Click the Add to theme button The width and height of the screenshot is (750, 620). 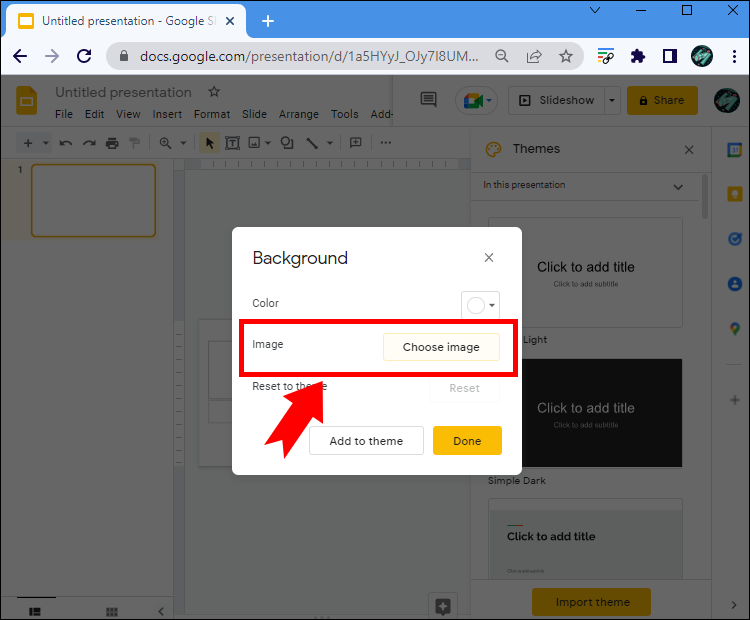tap(366, 441)
